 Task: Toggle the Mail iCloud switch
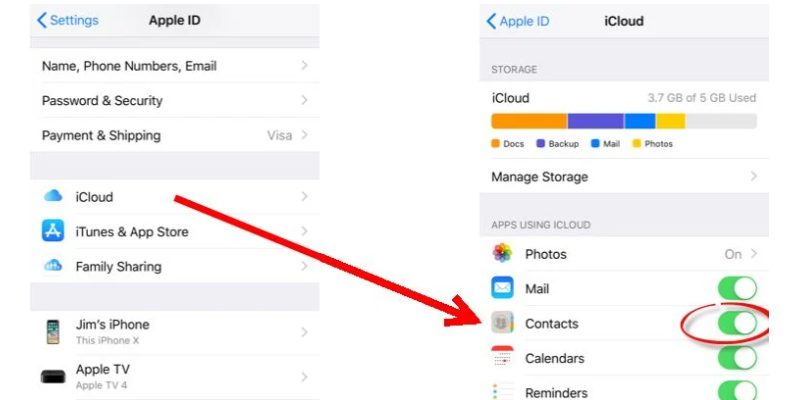(737, 288)
